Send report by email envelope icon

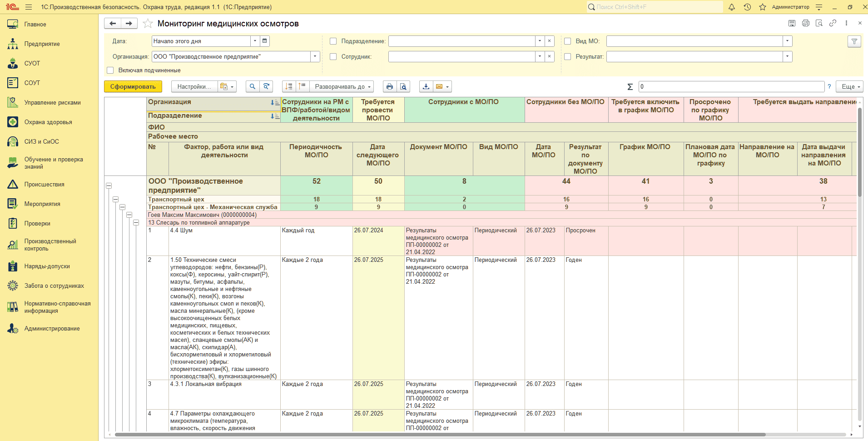tap(442, 86)
